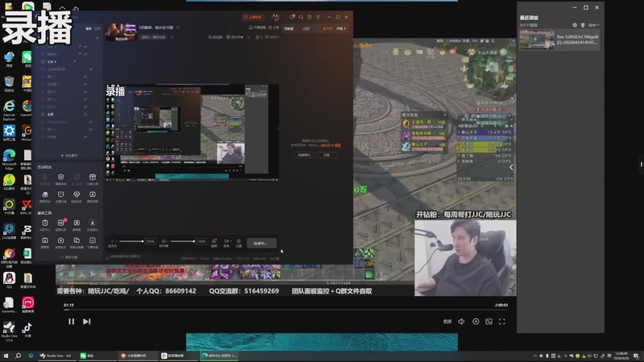Add a new scene with the plus icon

click(97, 38)
